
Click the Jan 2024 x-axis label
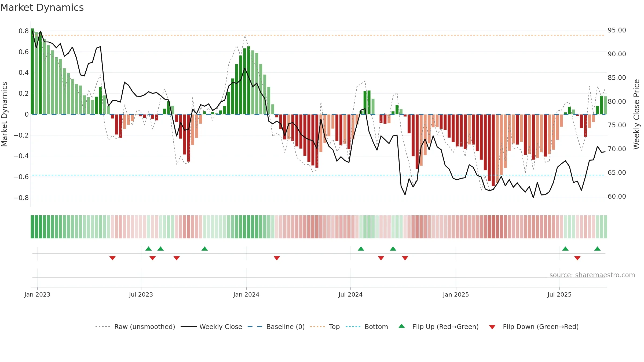pyautogui.click(x=246, y=294)
